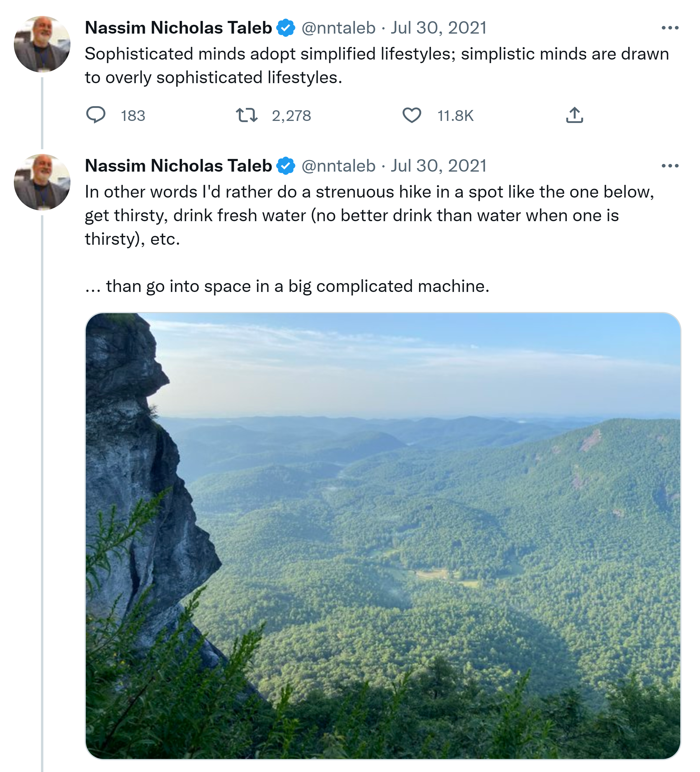Click the verified badge on first tweet
Viewport: 700px width, 772px height.
286,28
